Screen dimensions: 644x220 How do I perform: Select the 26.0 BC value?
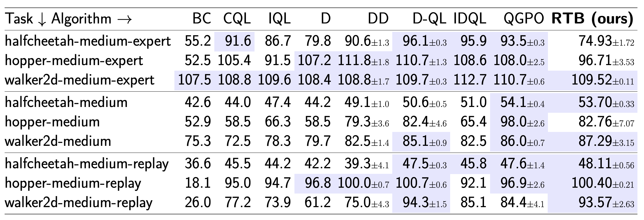pyautogui.click(x=198, y=203)
